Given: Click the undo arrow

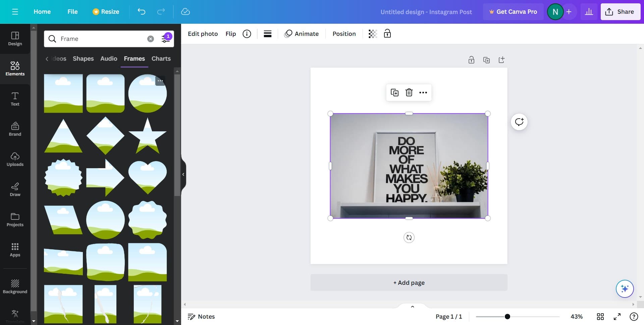Looking at the screenshot, I should [142, 12].
